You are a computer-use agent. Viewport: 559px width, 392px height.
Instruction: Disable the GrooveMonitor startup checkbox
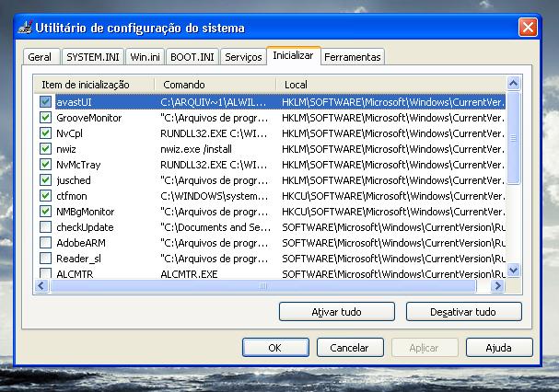[x=46, y=118]
